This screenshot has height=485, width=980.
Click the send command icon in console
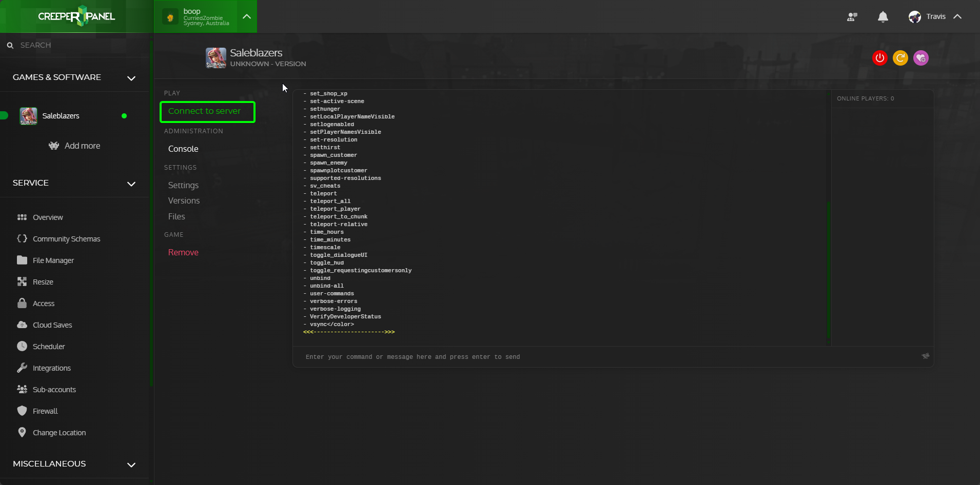pyautogui.click(x=926, y=356)
